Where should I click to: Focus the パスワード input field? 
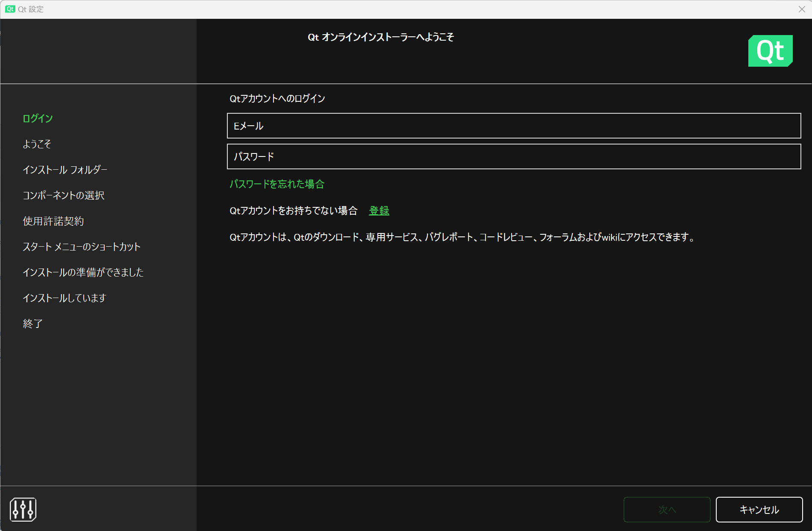click(514, 156)
